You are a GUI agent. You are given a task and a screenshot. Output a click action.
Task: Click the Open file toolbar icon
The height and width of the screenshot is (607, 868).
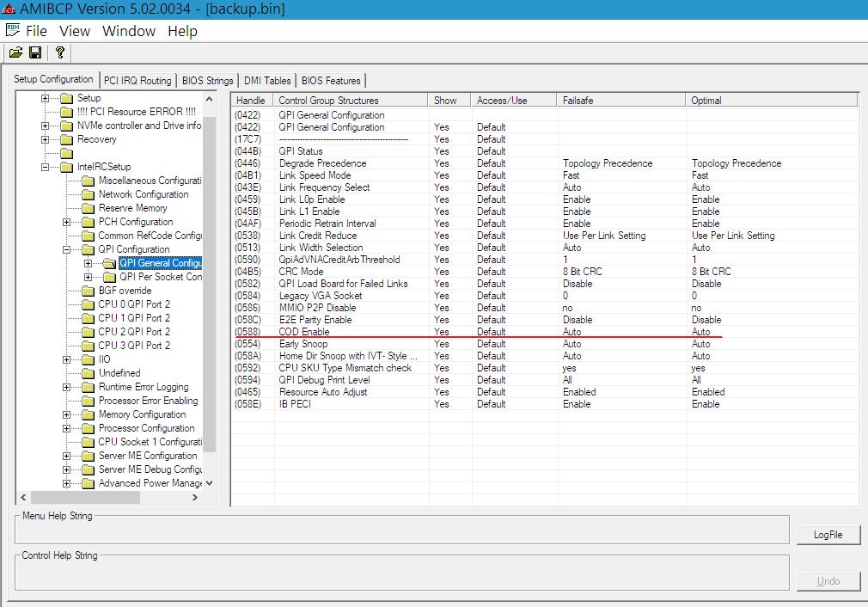[x=15, y=52]
